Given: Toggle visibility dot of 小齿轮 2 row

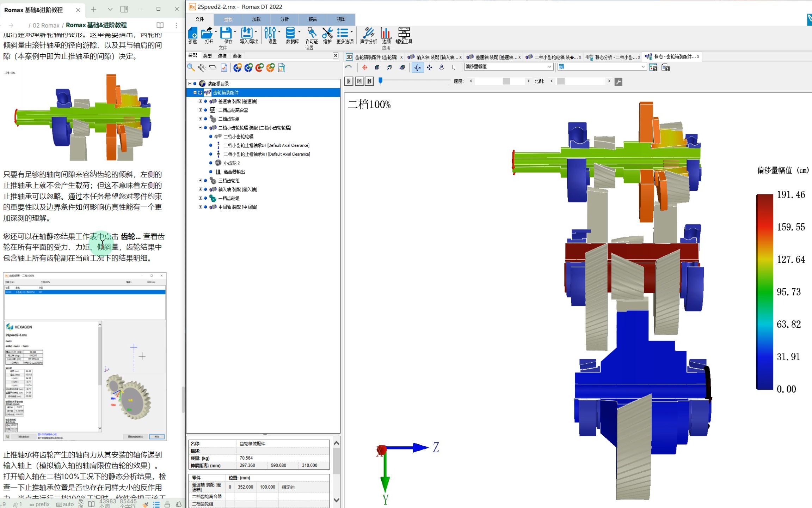Looking at the screenshot, I should [211, 163].
